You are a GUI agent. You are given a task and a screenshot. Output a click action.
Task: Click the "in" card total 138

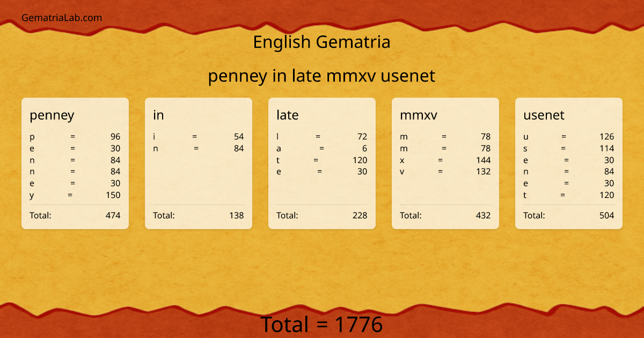(x=237, y=216)
